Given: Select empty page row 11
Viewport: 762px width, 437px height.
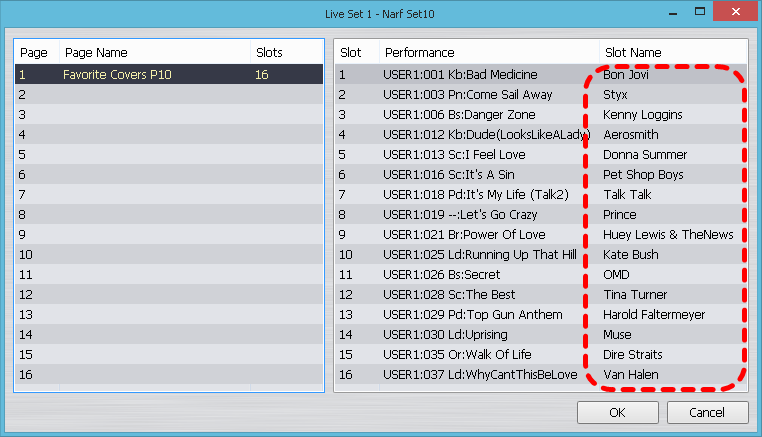Looking at the screenshot, I should pos(169,274).
